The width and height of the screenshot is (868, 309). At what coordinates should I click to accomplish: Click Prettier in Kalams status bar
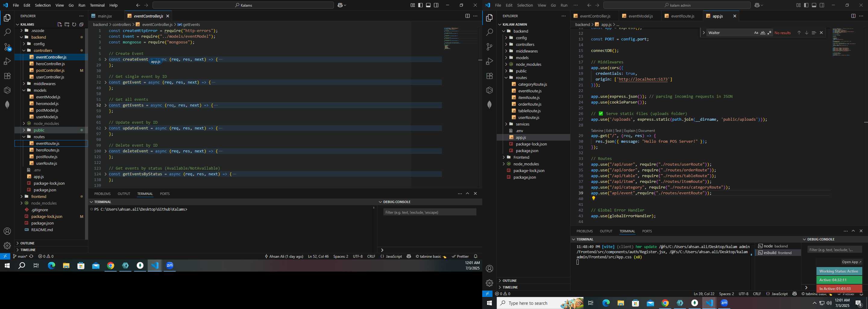[x=460, y=256]
